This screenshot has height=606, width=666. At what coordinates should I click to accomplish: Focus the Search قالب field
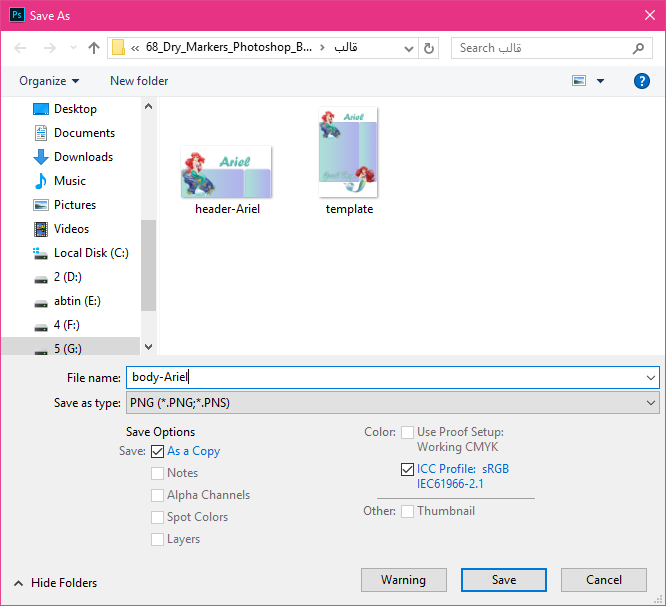(x=551, y=48)
